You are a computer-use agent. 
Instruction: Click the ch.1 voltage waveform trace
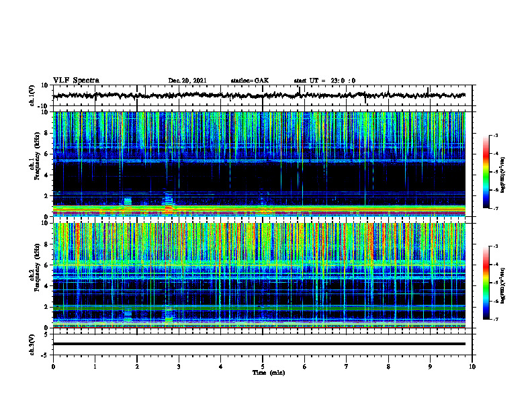(259, 95)
